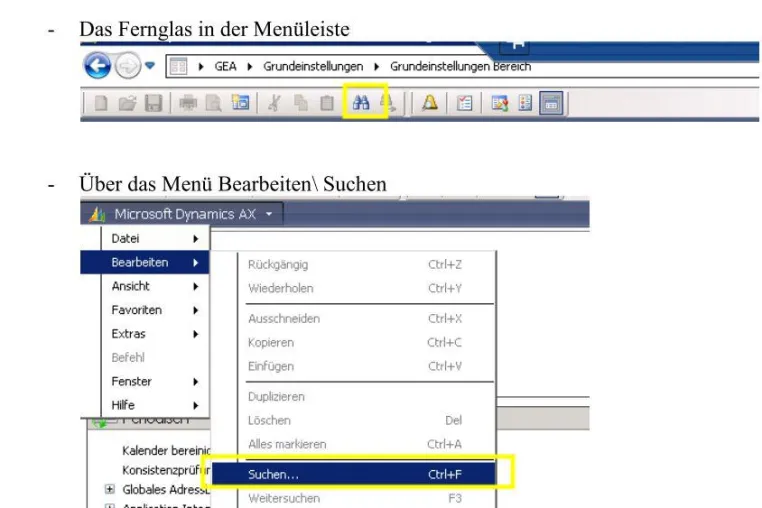Open the Hilfe menu
This screenshot has height=508, width=762.
[x=156, y=405]
